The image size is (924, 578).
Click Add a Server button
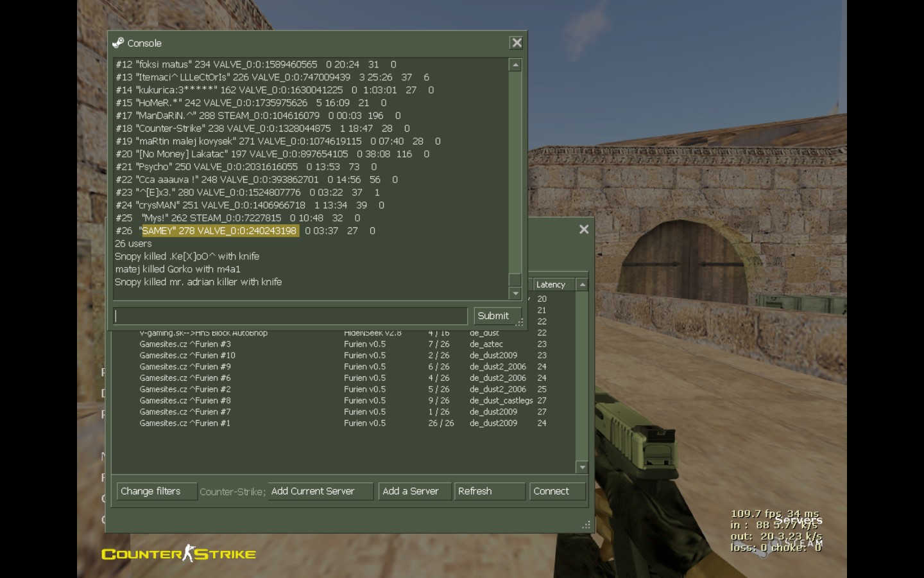(415, 491)
